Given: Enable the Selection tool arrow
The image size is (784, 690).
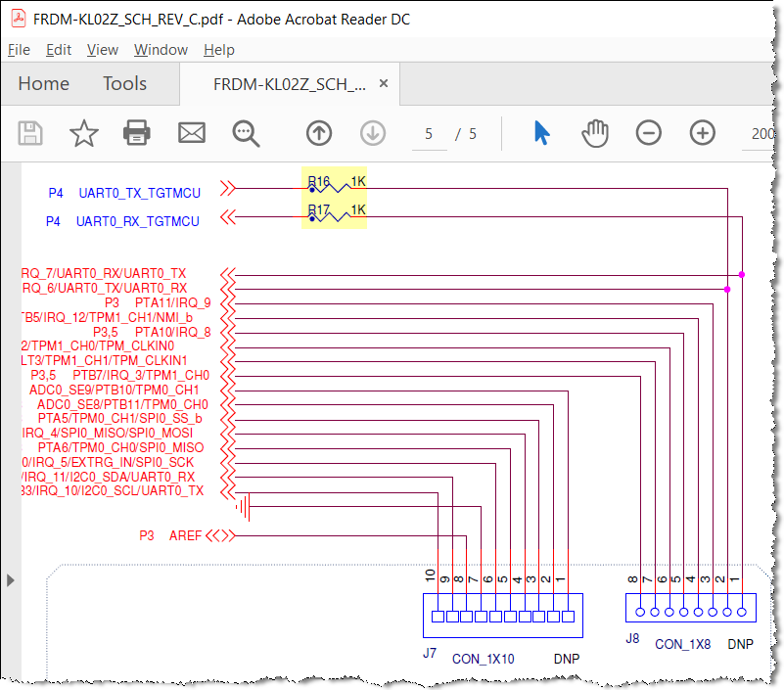Looking at the screenshot, I should click(541, 132).
